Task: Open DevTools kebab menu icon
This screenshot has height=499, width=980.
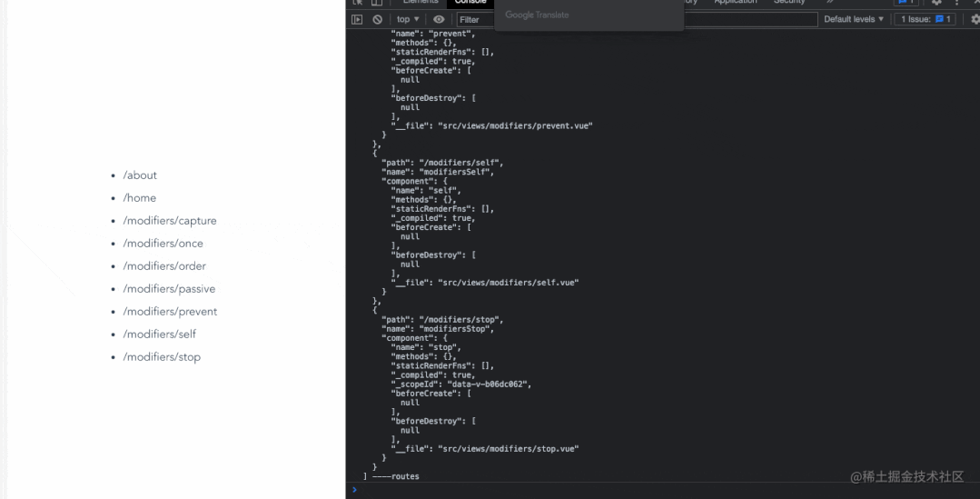Action: pos(956,3)
